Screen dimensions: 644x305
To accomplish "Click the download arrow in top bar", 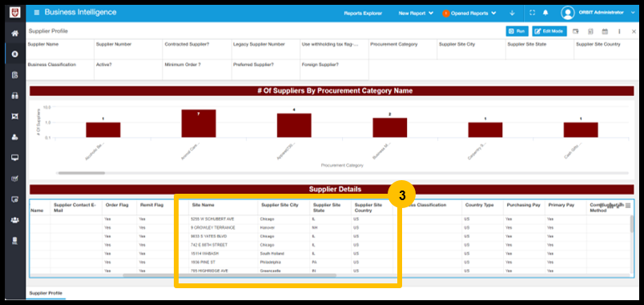I will click(x=512, y=13).
